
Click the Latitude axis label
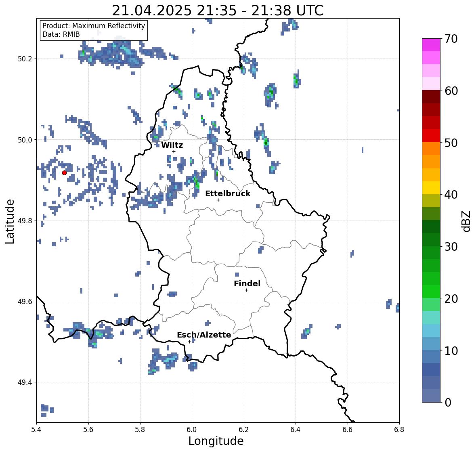click(10, 221)
